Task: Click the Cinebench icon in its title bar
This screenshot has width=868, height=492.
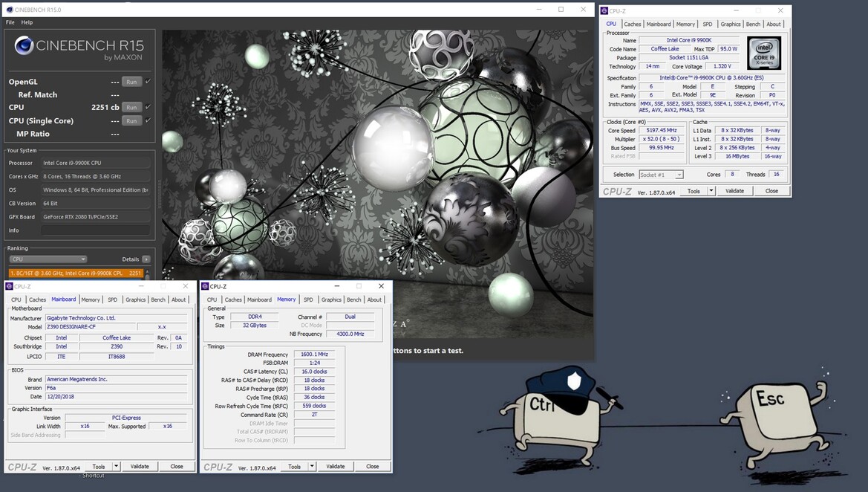Action: 10,10
